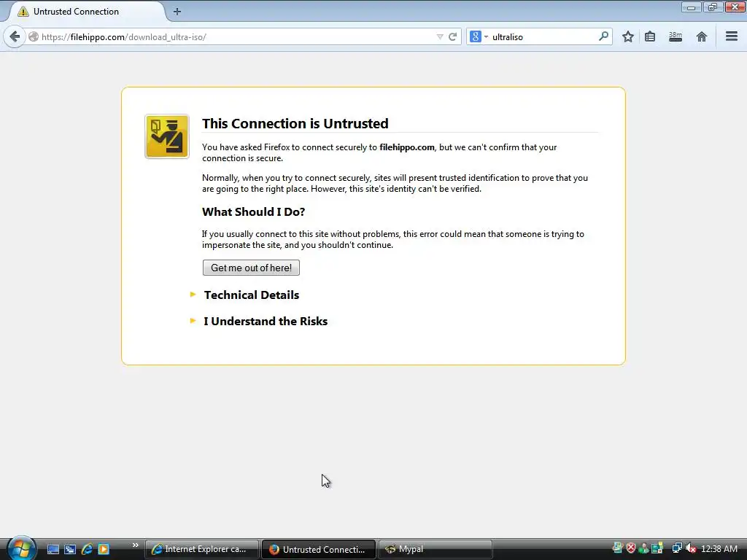Switch to Internet Explorer taskbar window
The image size is (747, 560).
coord(202,549)
